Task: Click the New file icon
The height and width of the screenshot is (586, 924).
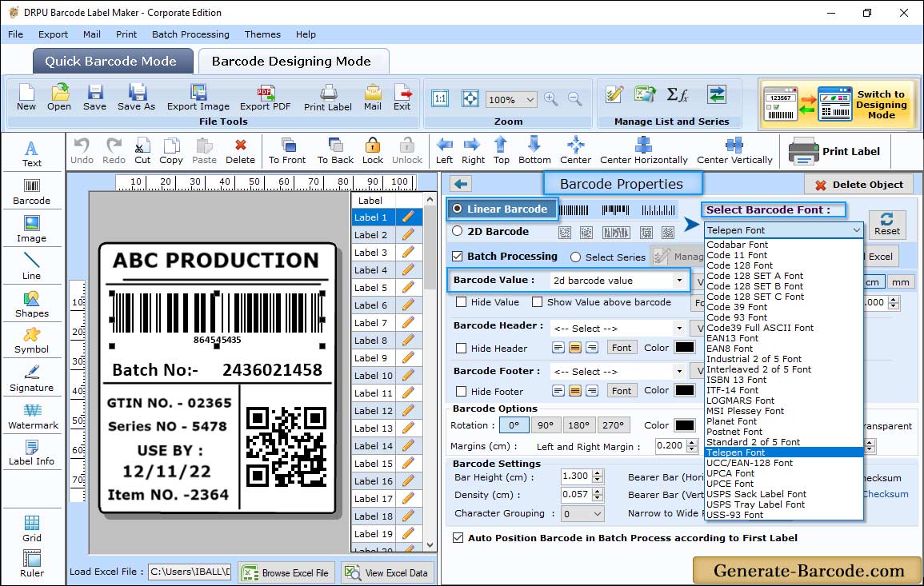Action: click(x=26, y=98)
